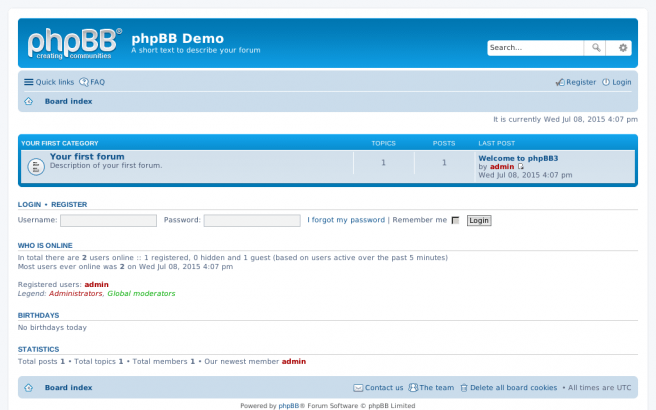This screenshot has height=410, width=656.
Task: Open the Welcome to phpBB3 last post
Action: click(518, 158)
